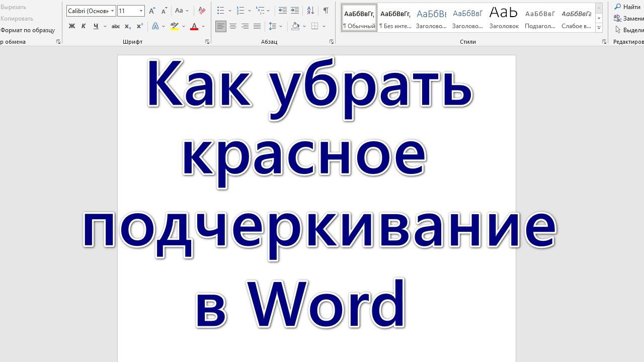
Task: Apply borders to the paragraph
Action: (x=315, y=26)
